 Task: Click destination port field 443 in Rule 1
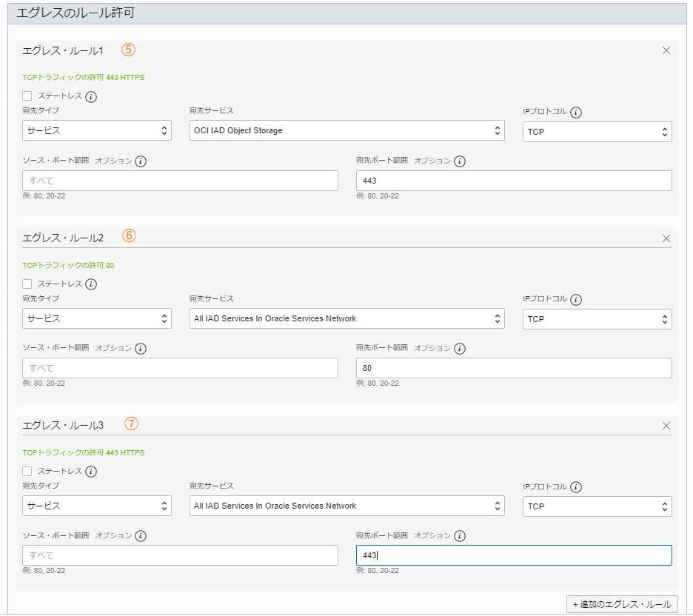[x=514, y=181]
